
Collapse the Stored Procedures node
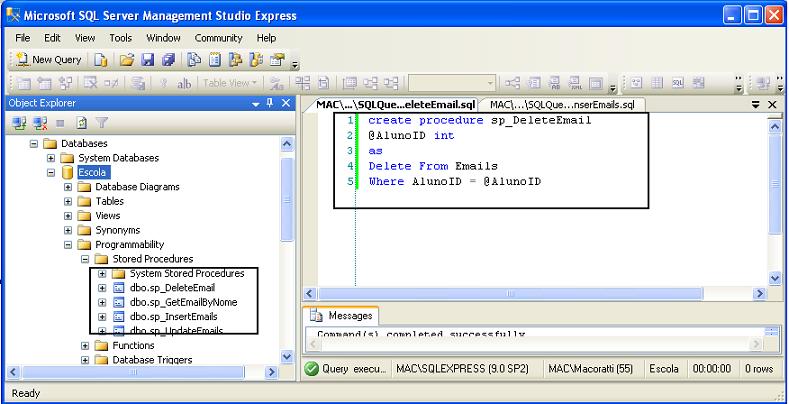click(85, 259)
